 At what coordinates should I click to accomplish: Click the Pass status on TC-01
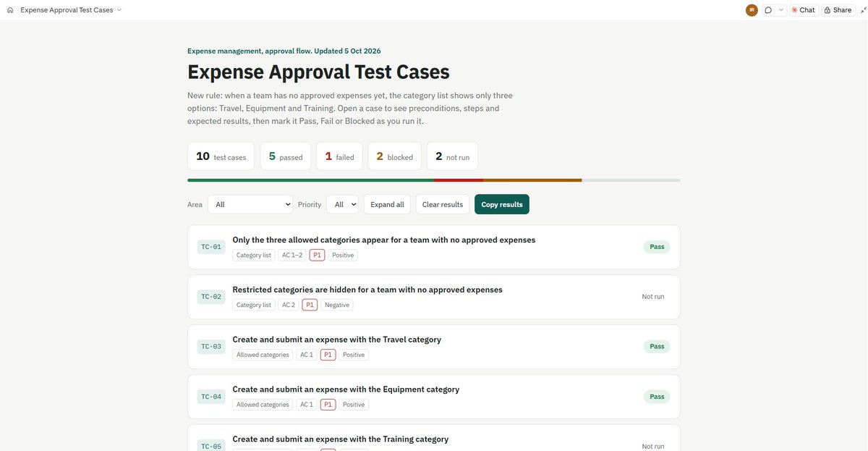657,247
